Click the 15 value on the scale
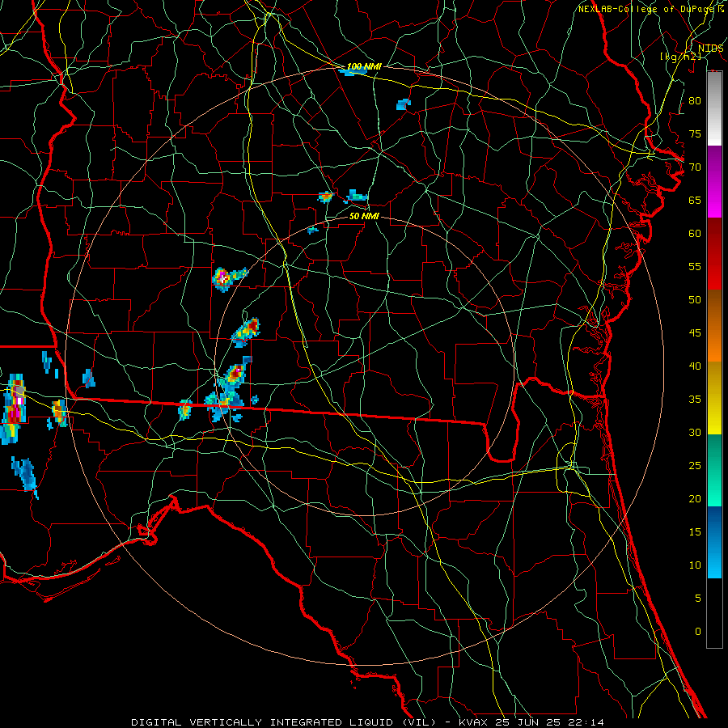This screenshot has width=728, height=728. [695, 532]
